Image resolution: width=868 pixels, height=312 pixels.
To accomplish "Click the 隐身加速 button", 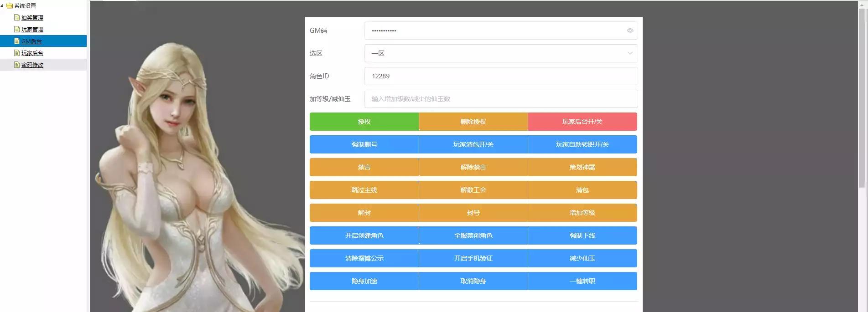I will [x=364, y=281].
